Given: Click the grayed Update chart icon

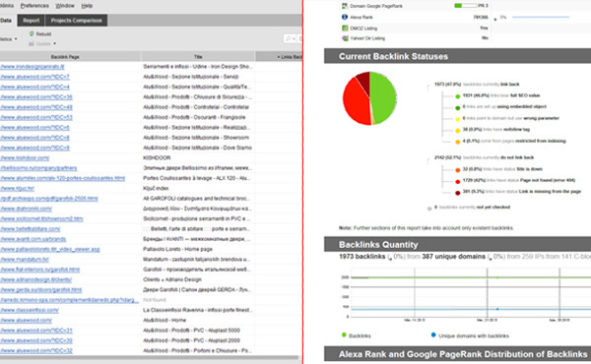Looking at the screenshot, I should pyautogui.click(x=32, y=43).
